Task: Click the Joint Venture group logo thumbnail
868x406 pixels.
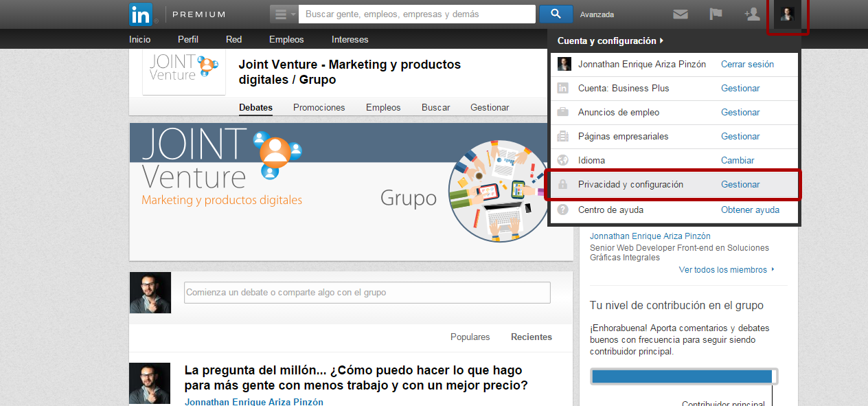Action: pyautogui.click(x=184, y=71)
